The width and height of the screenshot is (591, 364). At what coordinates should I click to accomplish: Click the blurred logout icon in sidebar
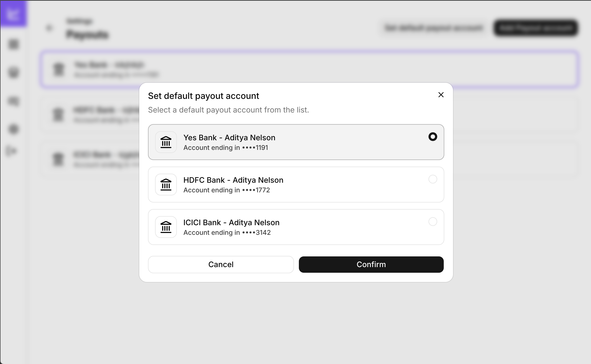[11, 151]
